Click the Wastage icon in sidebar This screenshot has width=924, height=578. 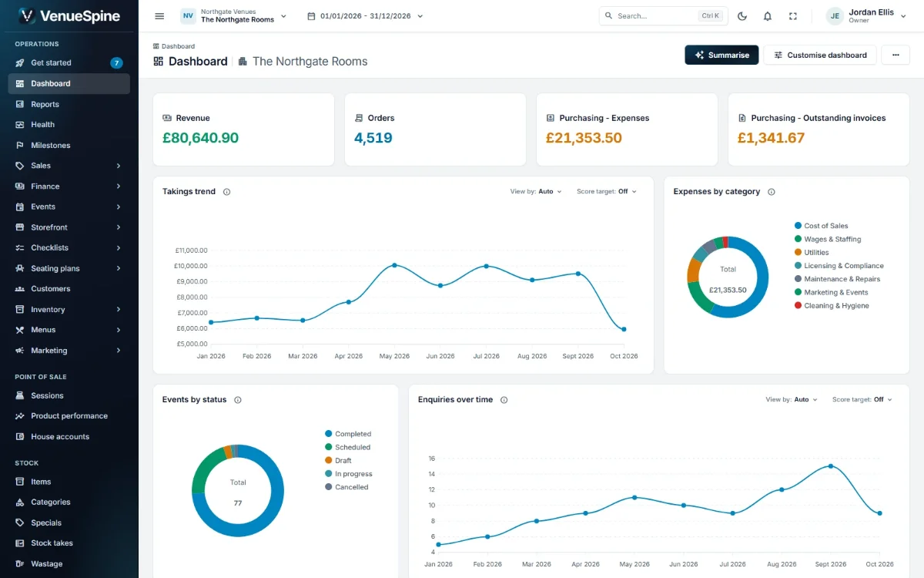point(20,564)
